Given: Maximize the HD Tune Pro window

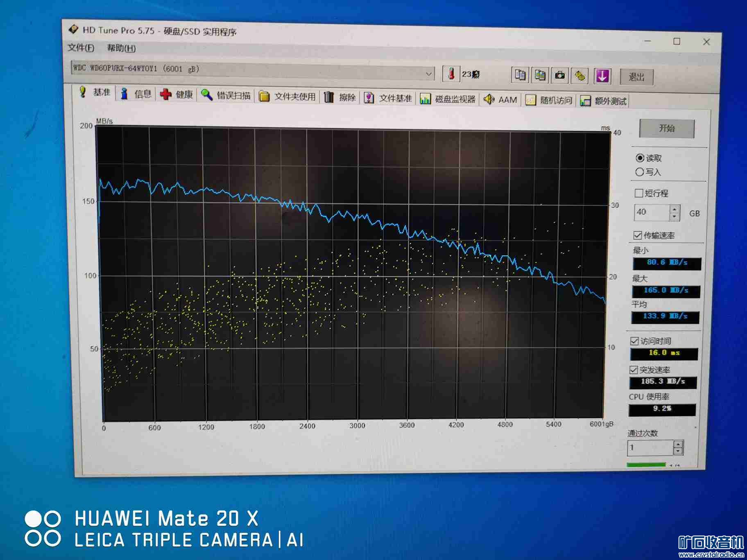Looking at the screenshot, I should click(677, 41).
